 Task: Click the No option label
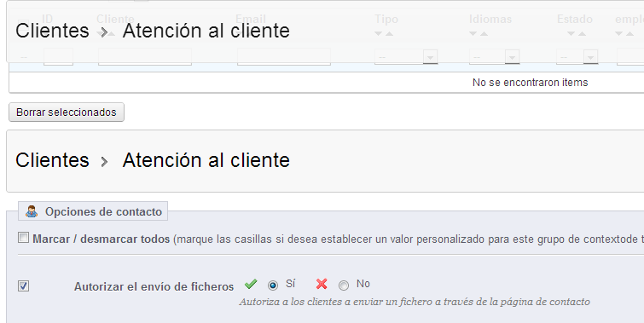click(363, 284)
